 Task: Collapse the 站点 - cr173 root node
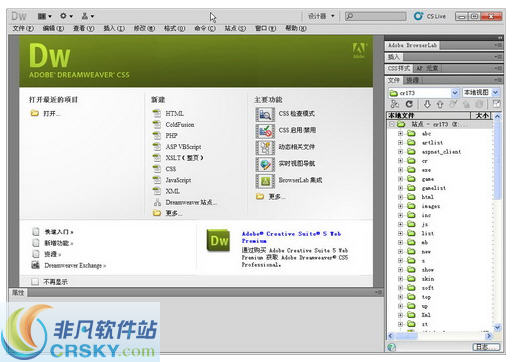[x=392, y=124]
